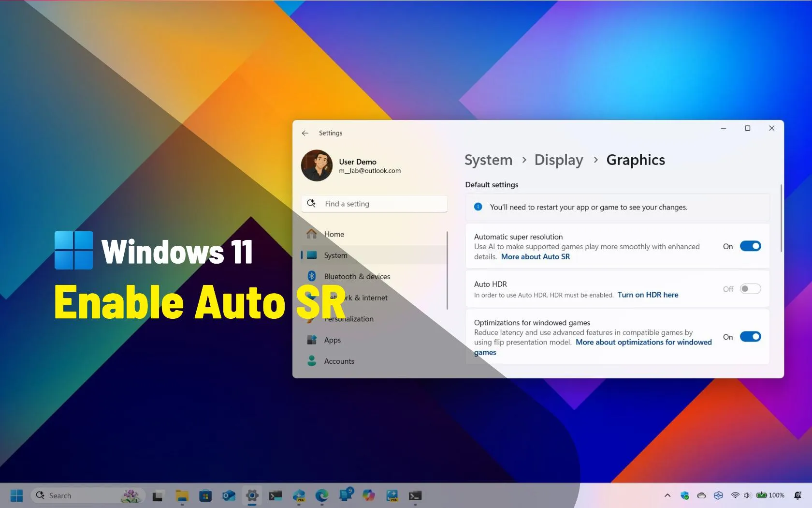Viewport: 812px width, 508px height.
Task: Open Copilot from the taskbar
Action: coord(369,495)
